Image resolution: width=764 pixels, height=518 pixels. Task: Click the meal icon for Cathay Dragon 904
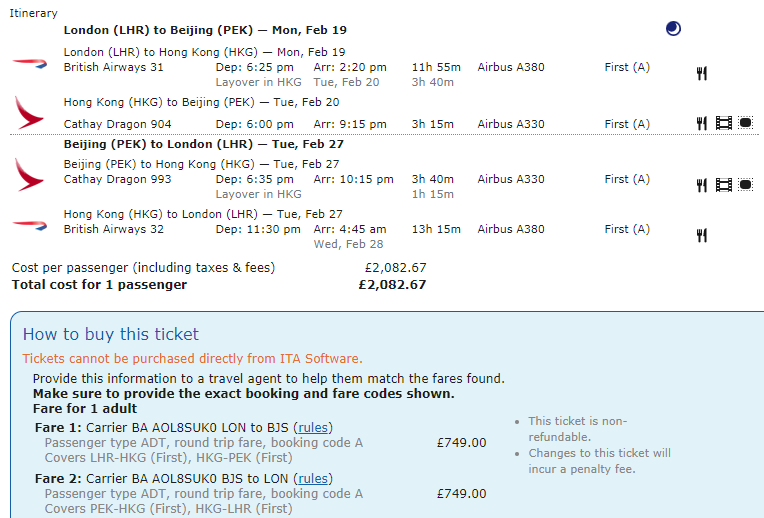pyautogui.click(x=702, y=123)
